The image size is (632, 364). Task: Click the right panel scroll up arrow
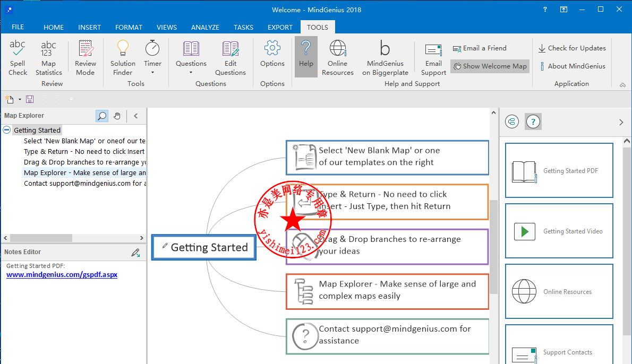coord(627,141)
